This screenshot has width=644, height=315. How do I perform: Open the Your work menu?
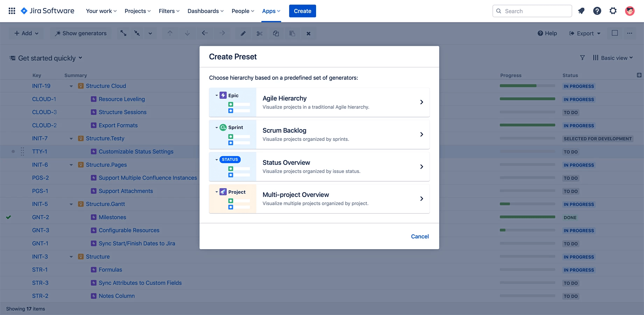click(101, 11)
